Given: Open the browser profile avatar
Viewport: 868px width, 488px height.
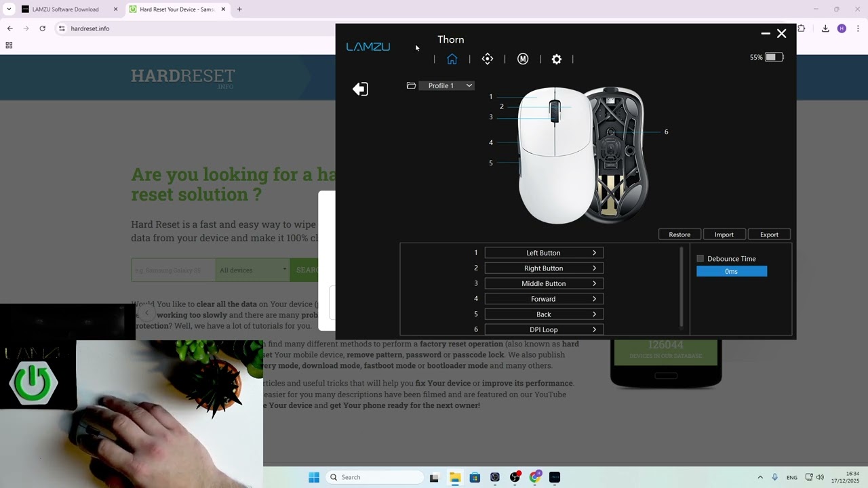Looking at the screenshot, I should 842,28.
